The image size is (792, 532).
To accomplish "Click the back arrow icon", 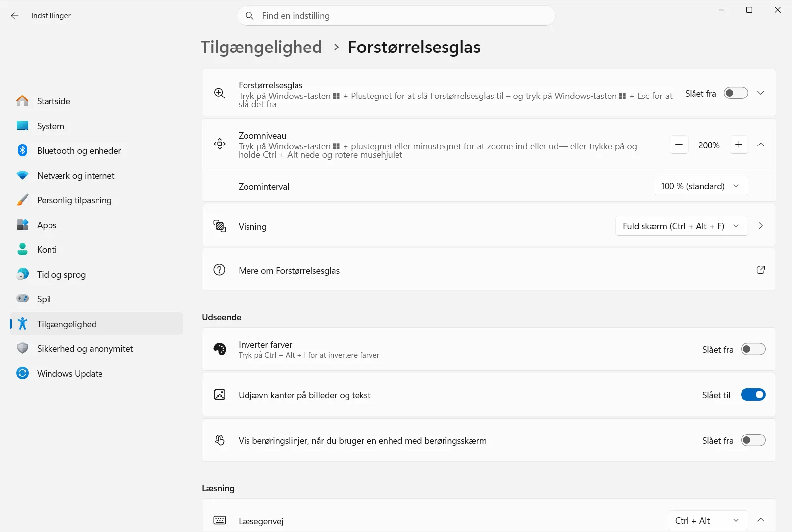I will pos(15,16).
